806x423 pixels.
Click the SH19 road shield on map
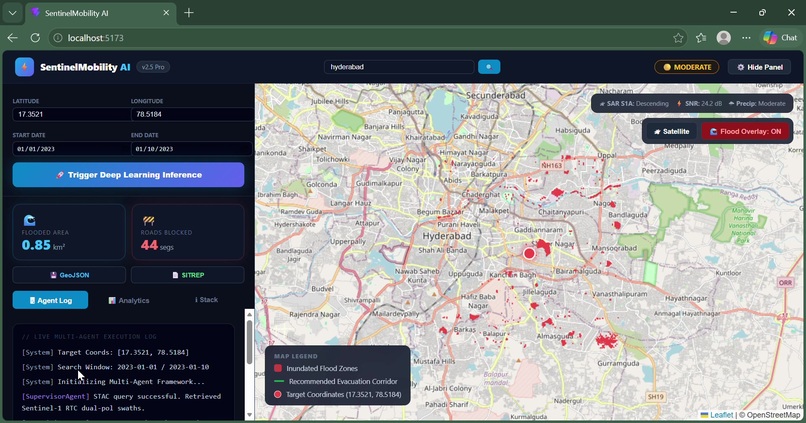click(655, 397)
